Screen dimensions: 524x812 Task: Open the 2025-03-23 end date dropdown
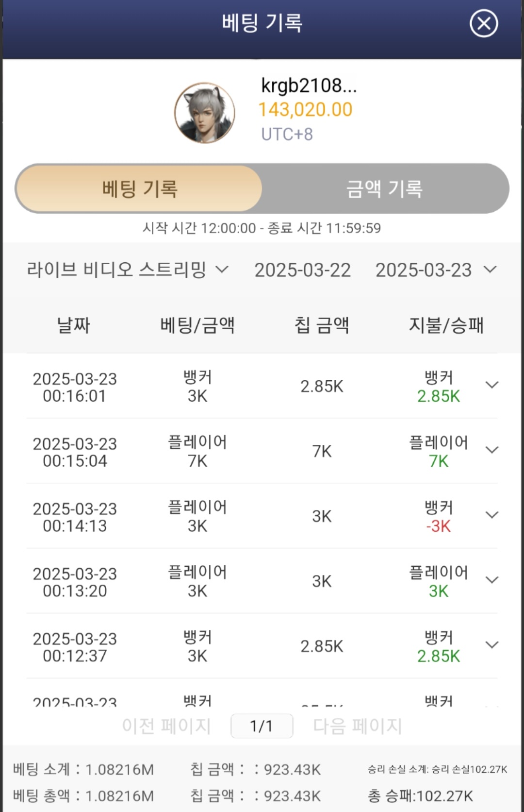click(436, 270)
